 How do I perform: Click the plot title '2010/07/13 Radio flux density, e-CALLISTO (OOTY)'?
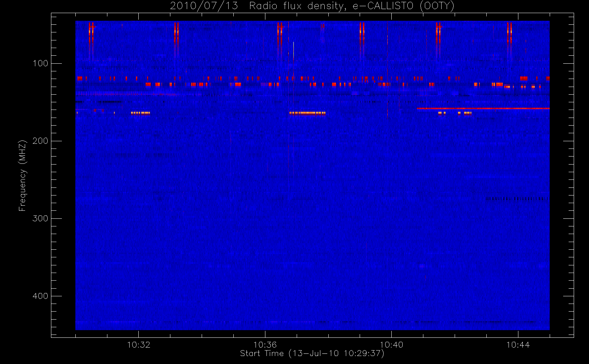pos(312,6)
